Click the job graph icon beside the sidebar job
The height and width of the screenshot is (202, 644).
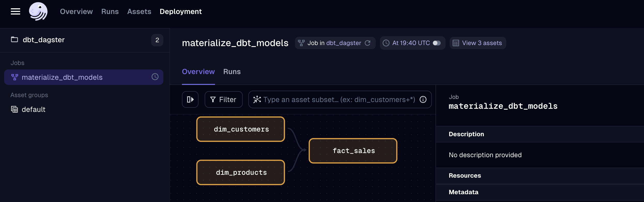point(15,77)
